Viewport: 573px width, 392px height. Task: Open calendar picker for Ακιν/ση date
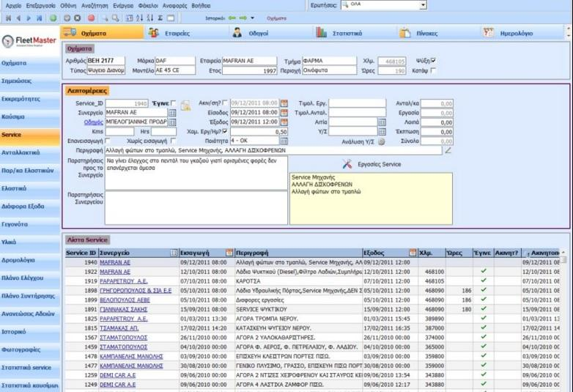284,103
